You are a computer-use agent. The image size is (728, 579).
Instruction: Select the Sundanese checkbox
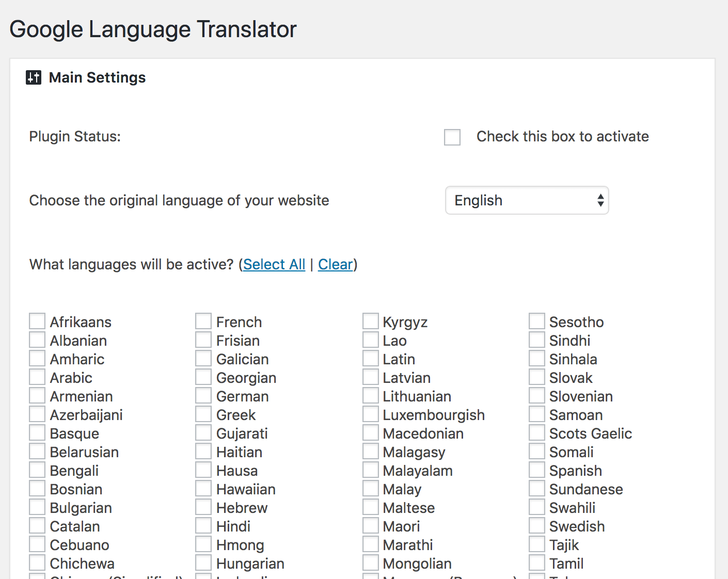(x=537, y=488)
